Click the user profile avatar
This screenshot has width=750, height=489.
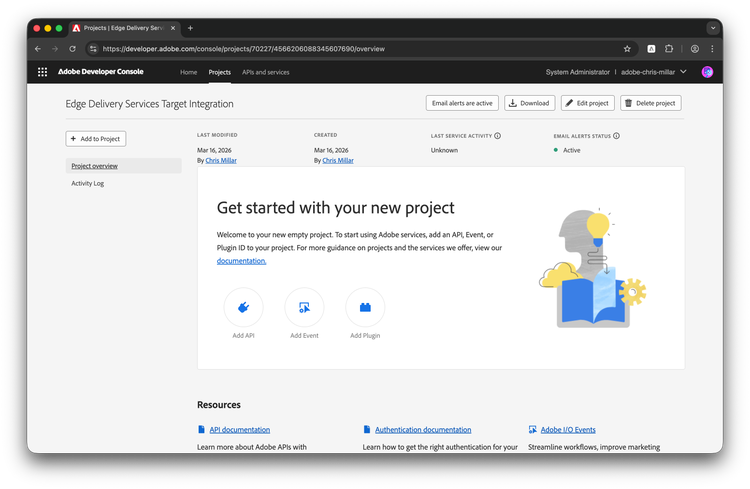tap(707, 72)
